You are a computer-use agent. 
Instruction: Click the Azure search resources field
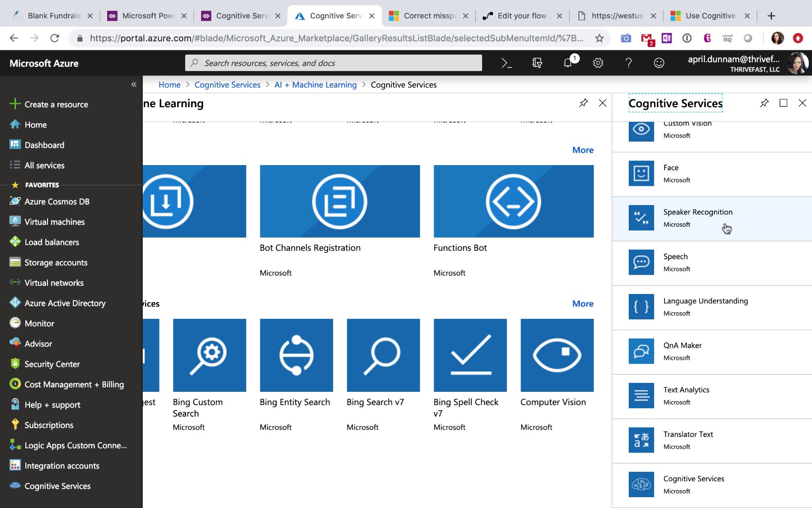click(x=334, y=63)
